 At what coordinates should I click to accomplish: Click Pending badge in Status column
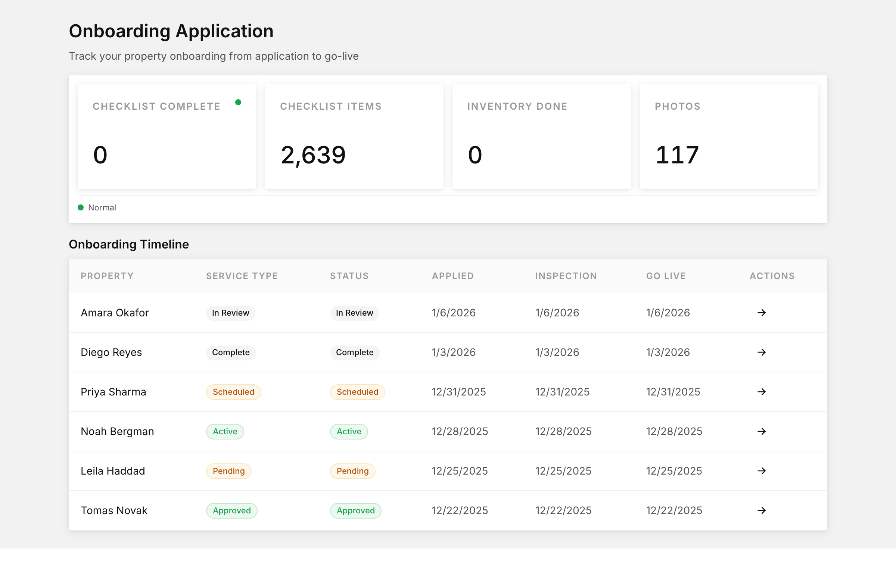coord(352,471)
